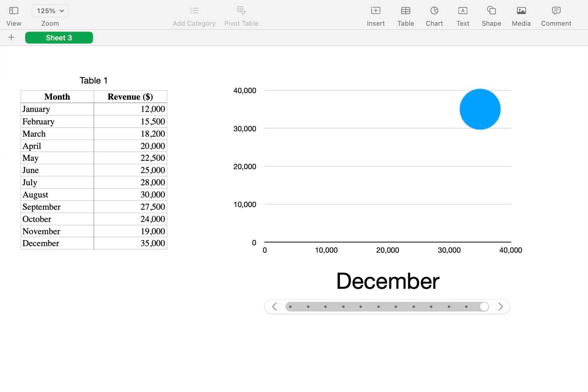
Task: Select the Table 1 title
Action: 93,80
